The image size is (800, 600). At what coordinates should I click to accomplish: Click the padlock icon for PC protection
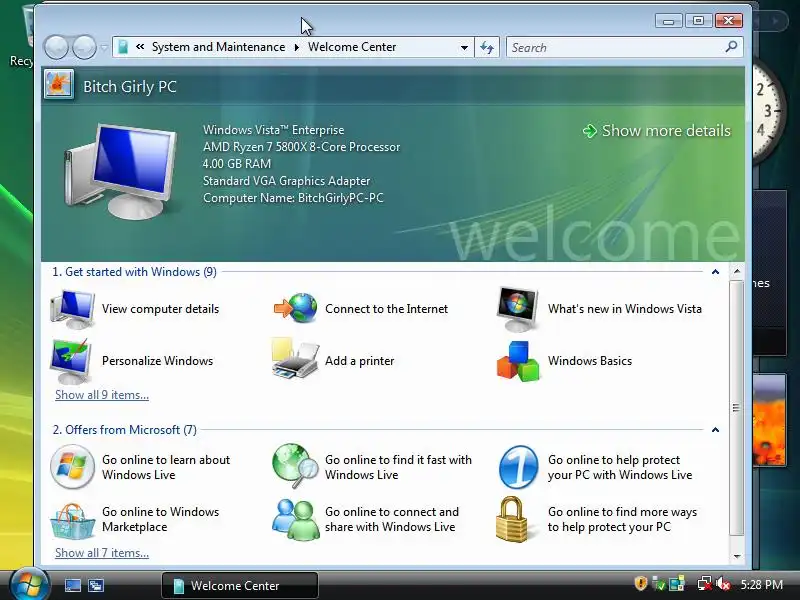click(512, 519)
